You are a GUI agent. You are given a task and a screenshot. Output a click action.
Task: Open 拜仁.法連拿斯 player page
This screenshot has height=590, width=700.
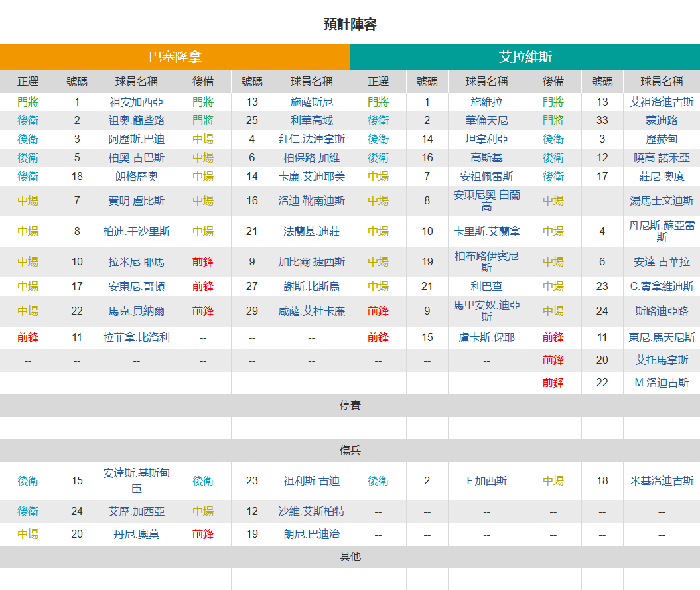[x=312, y=139]
